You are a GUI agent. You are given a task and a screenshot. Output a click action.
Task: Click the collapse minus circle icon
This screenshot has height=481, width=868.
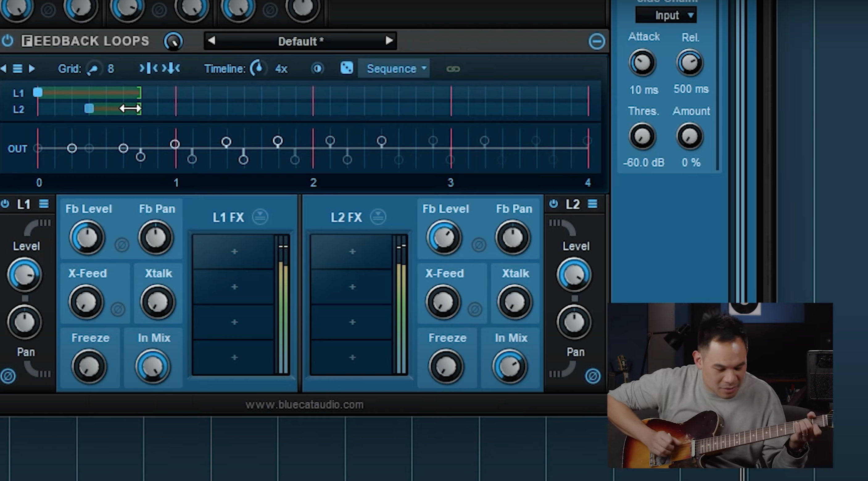point(597,41)
